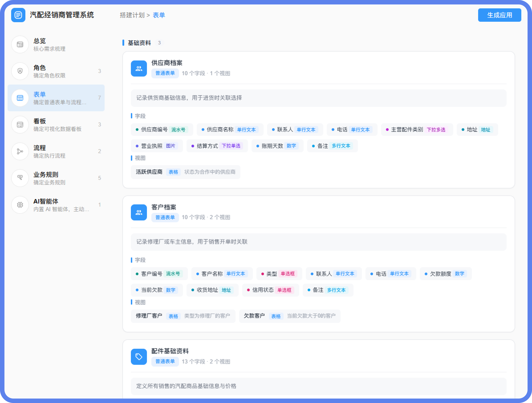Viewport: 532px width, 403px height.
Task: Click the 流程 workflow sidebar icon
Action: tap(20, 151)
